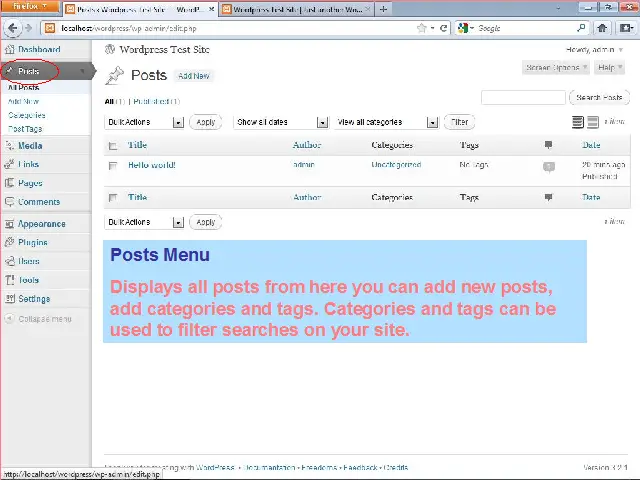Click the Published filter link

click(x=151, y=101)
